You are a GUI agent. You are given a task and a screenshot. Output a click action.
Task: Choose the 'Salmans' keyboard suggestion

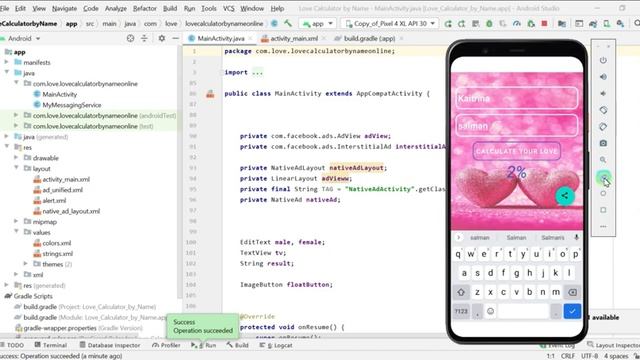553,237
